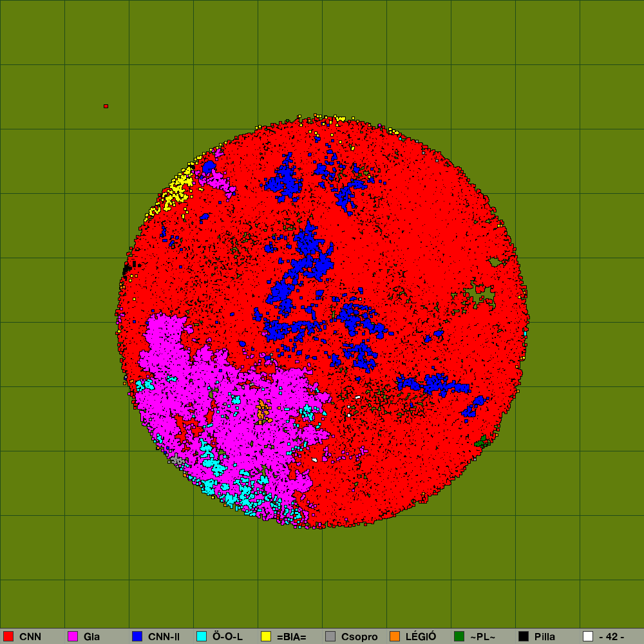Image resolution: width=644 pixels, height=644 pixels.
Task: Select the '~PL~' legend label
Action: (x=482, y=637)
